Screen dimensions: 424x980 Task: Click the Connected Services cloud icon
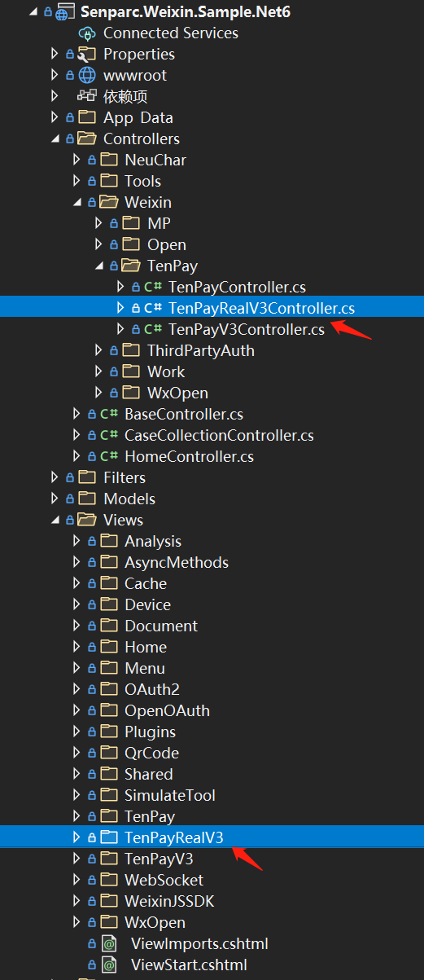click(87, 33)
